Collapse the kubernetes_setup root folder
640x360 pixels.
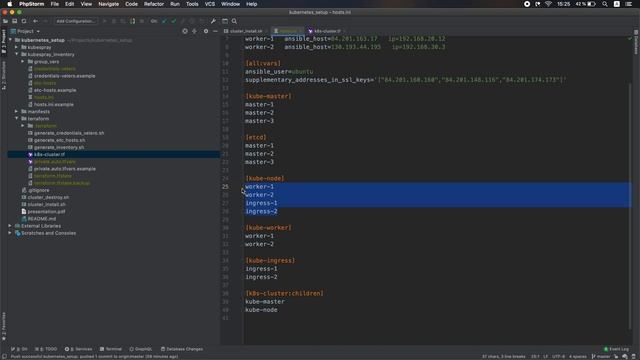point(10,40)
